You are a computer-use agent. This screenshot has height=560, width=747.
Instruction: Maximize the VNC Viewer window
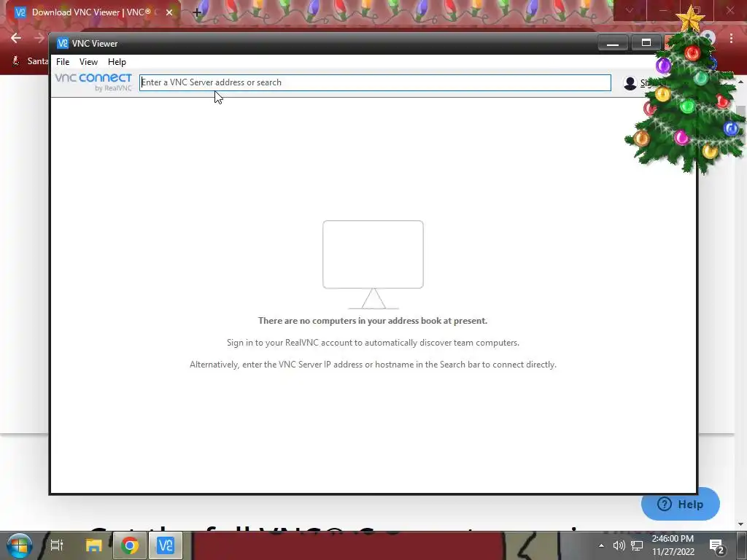[646, 43]
